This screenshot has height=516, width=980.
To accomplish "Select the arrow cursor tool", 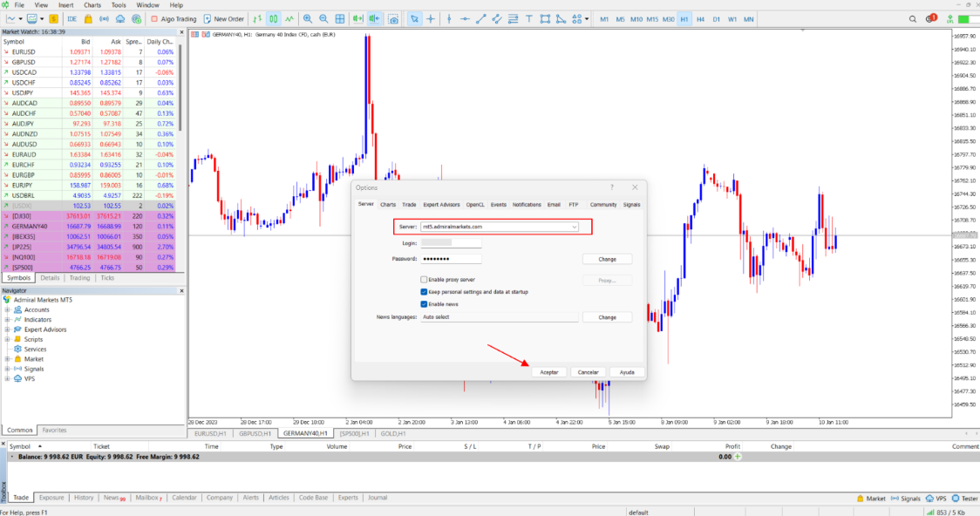I will pyautogui.click(x=414, y=19).
